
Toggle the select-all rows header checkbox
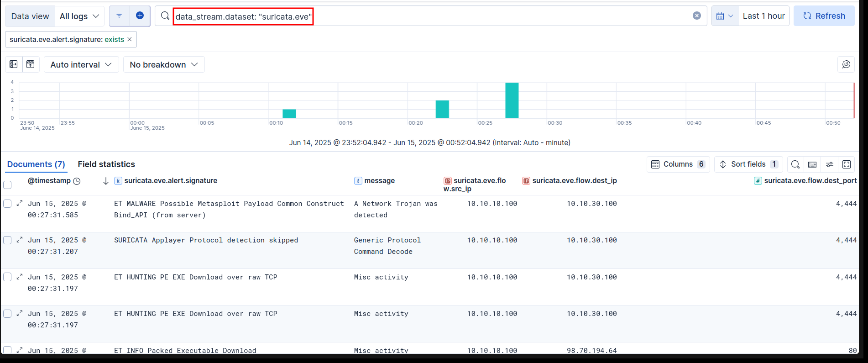7,185
